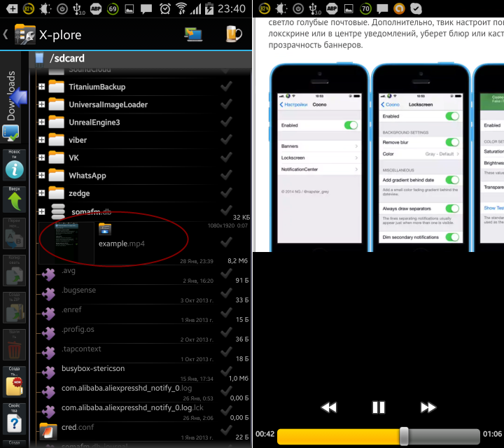The height and width of the screenshot is (448, 504).
Task: Mark .bugsense file with its checkmark
Action: pyautogui.click(x=227, y=293)
